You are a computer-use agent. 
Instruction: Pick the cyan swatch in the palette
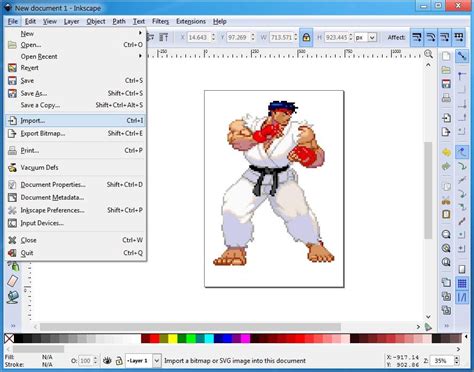tap(209, 339)
